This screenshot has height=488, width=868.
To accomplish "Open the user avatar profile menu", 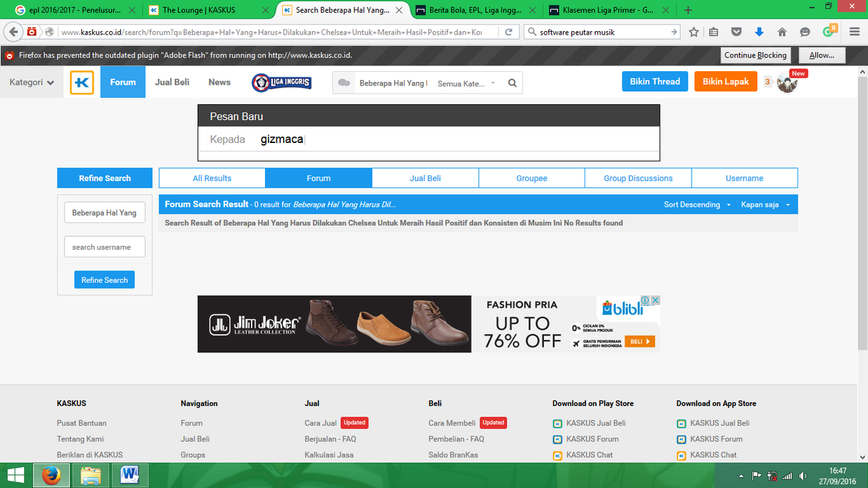I will tap(787, 83).
